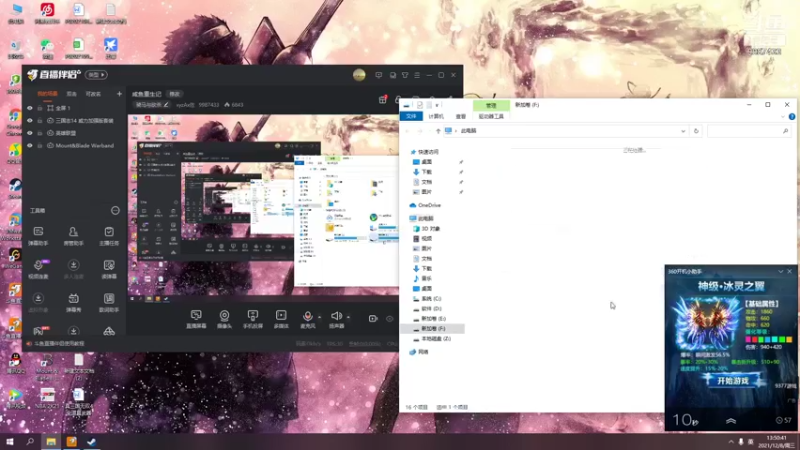This screenshot has height=450, width=800.
Task: Toggle visibility of the 英雄联盟 source
Action: tap(30, 133)
